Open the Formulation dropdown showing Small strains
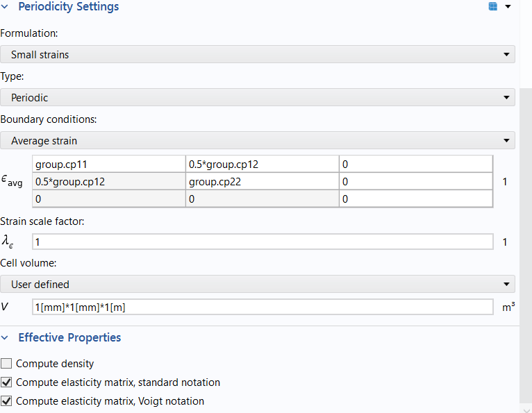The height and width of the screenshot is (413, 532). pos(258,55)
